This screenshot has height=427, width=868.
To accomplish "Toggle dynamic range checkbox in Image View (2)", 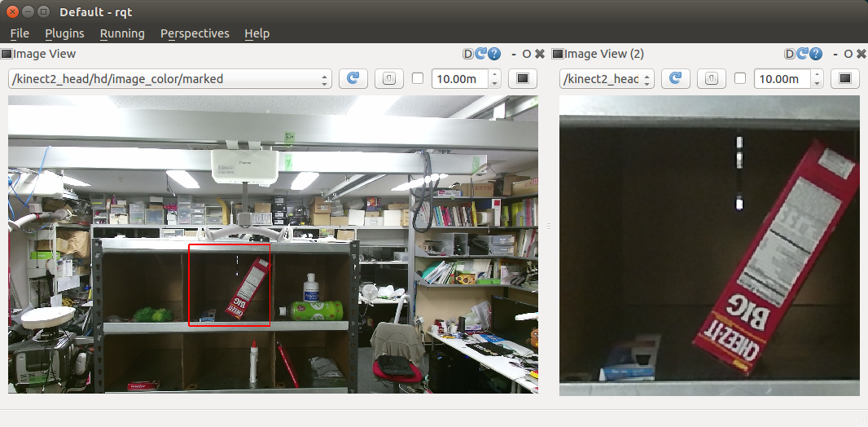I will [740, 79].
